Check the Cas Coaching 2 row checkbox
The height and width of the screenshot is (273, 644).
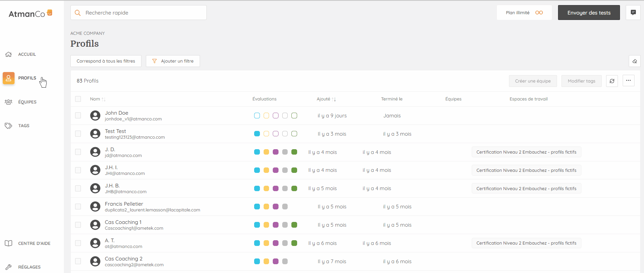(x=78, y=261)
